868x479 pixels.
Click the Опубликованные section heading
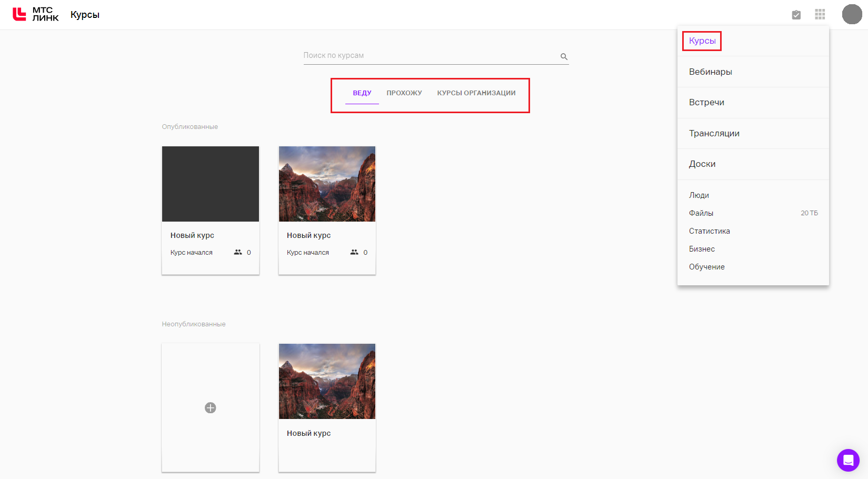pos(190,127)
